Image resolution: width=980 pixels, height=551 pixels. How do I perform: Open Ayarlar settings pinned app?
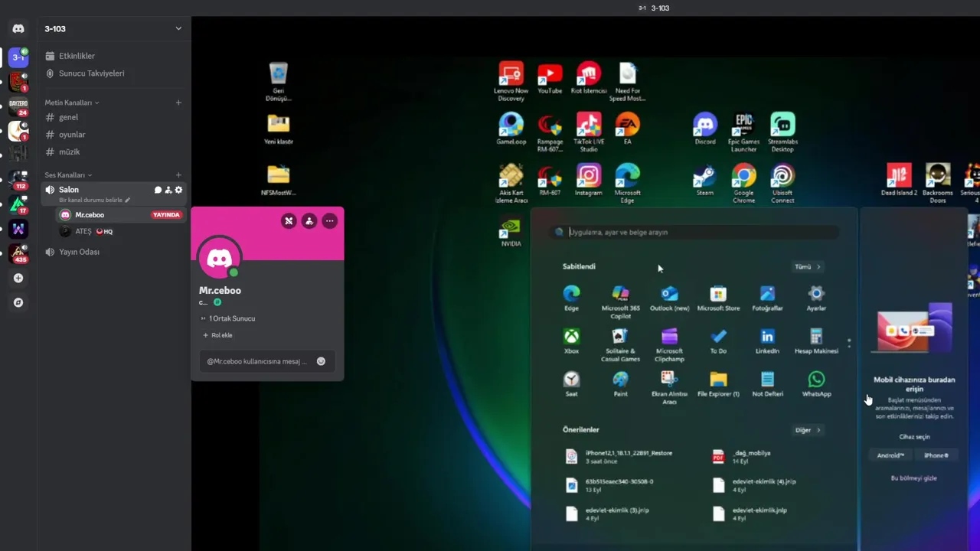click(816, 297)
